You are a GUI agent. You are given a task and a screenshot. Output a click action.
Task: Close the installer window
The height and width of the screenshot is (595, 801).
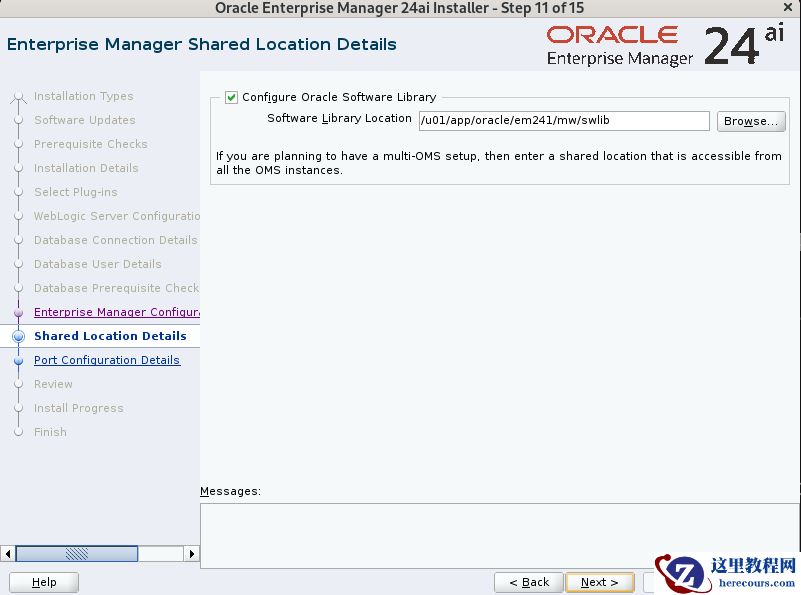[788, 8]
